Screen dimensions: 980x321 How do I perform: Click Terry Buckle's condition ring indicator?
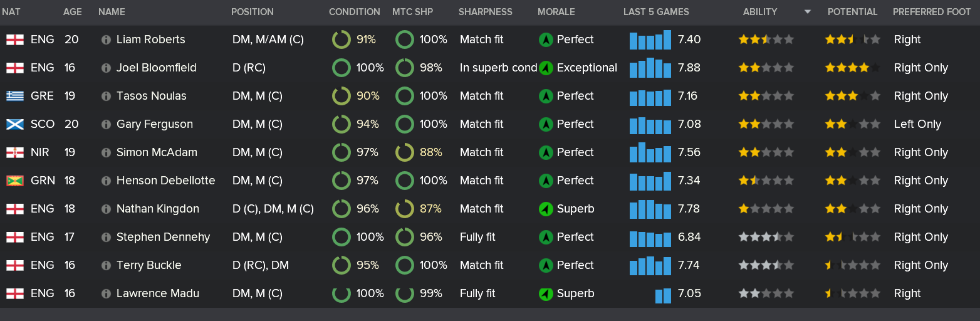click(341, 265)
